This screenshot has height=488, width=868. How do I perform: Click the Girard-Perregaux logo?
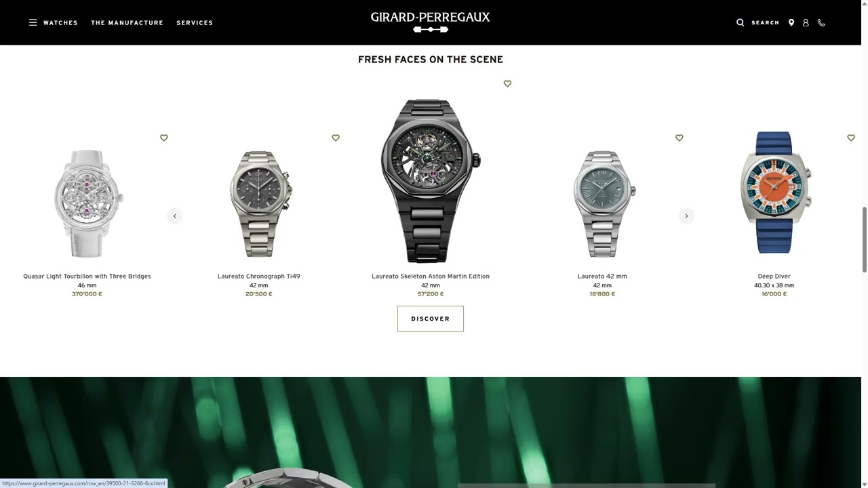click(x=430, y=22)
